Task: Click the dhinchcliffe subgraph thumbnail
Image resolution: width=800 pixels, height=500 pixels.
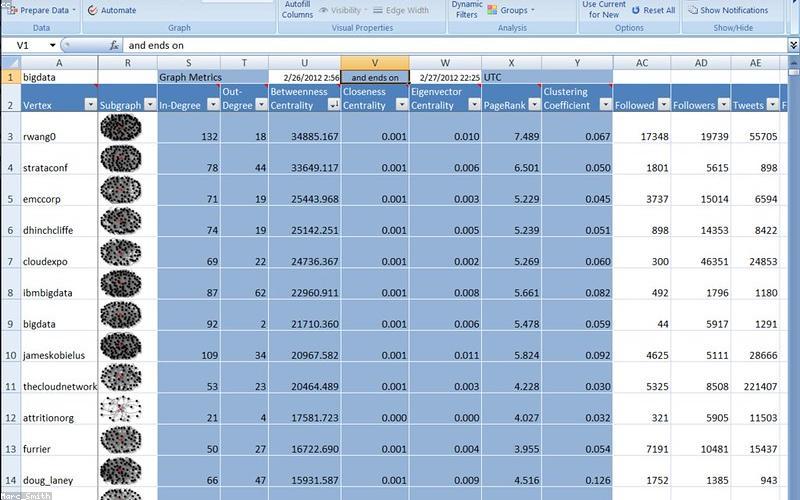Action: 121,221
